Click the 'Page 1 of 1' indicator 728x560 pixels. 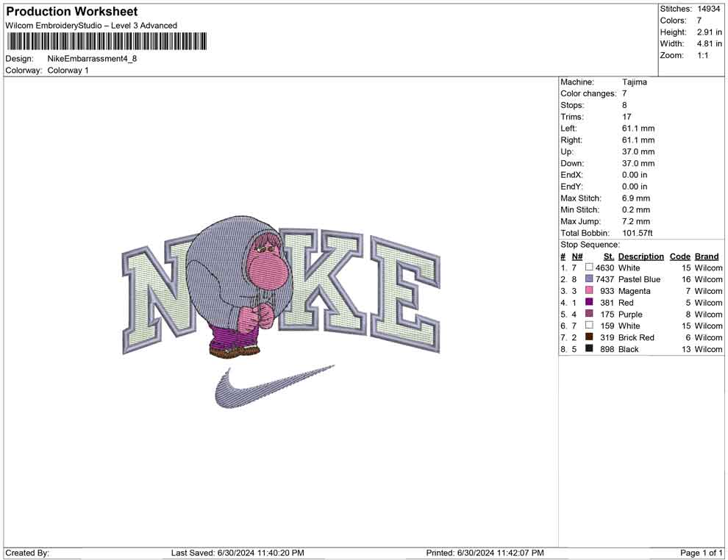tap(701, 553)
